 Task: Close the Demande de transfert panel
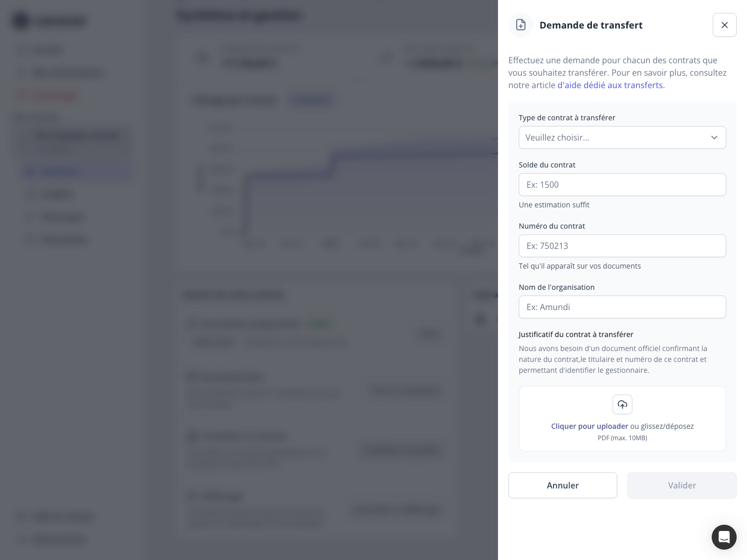coord(725,25)
